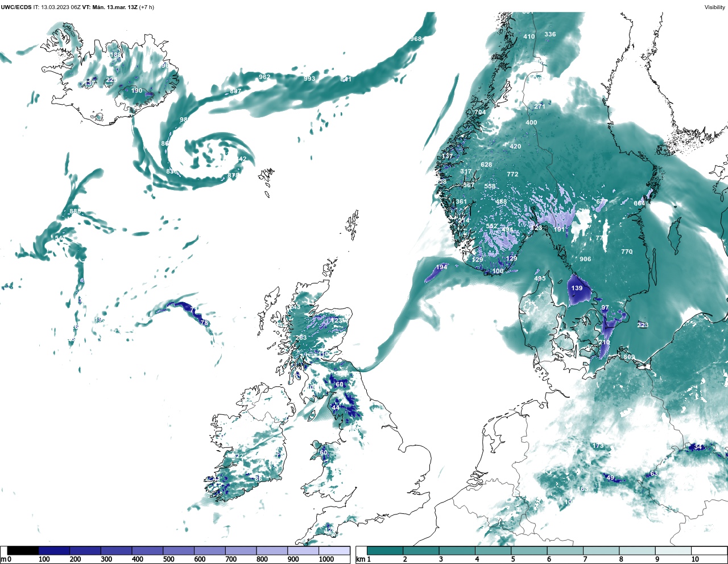This screenshot has height=564, width=728.
Task: Pick the dark teal 1–2 km legend swatch
Action: click(x=385, y=551)
